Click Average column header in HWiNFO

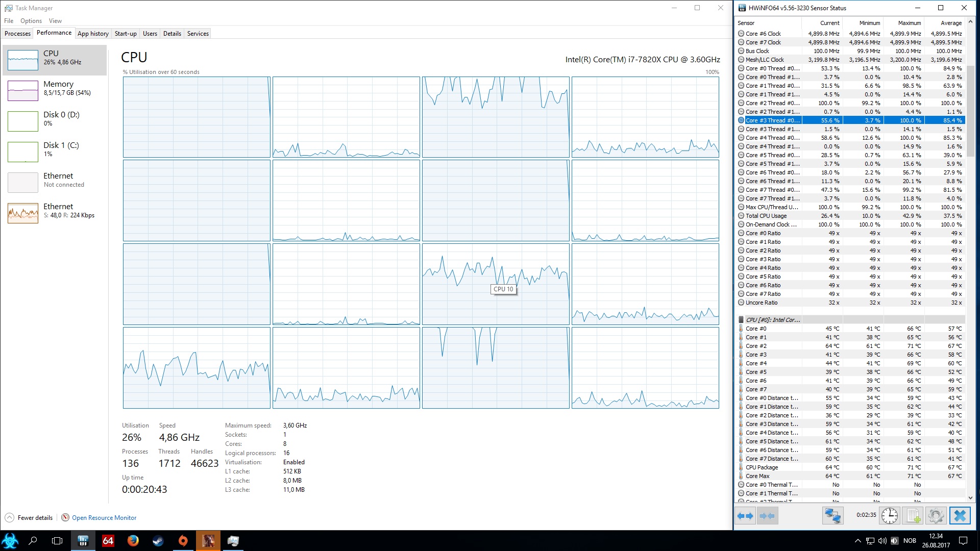click(x=944, y=23)
